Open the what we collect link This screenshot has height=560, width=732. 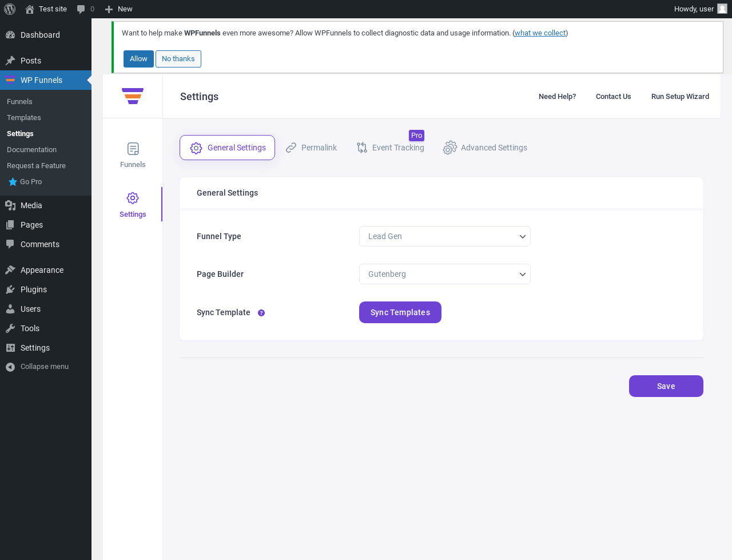pyautogui.click(x=540, y=33)
